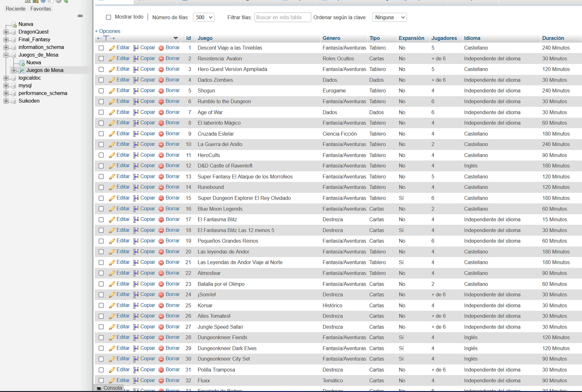The height and width of the screenshot is (392, 582).
Task: Open the information_schema database
Action: pyautogui.click(x=41, y=47)
